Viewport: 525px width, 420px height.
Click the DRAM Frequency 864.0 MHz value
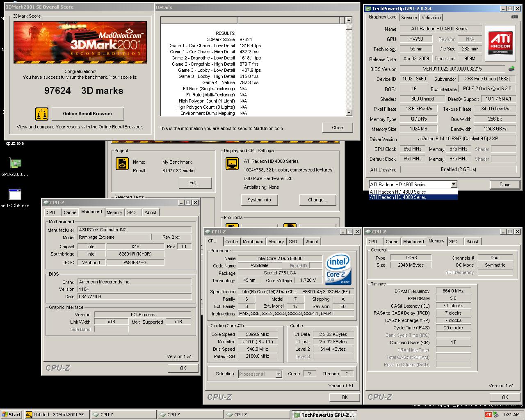coord(453,291)
